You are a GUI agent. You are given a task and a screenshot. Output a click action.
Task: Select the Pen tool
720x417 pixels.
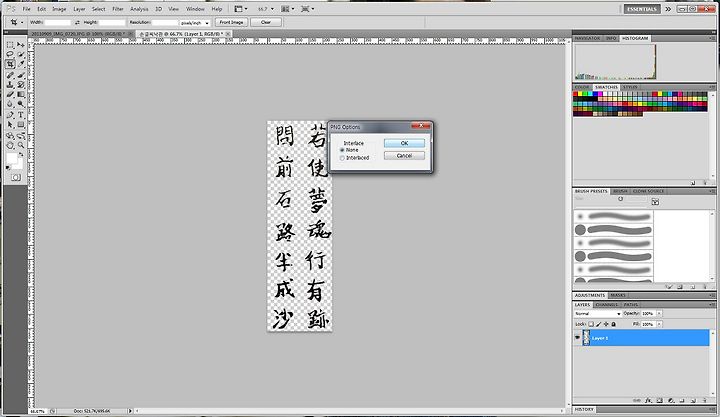coord(10,115)
